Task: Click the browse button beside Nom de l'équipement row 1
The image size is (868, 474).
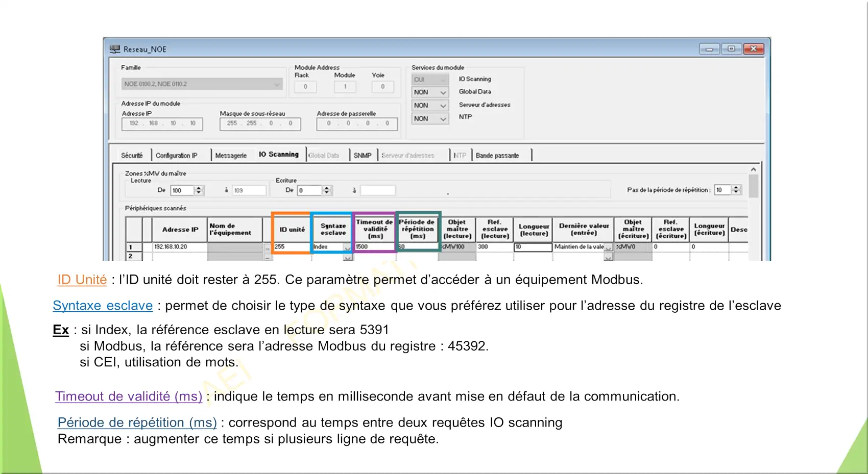Action: (x=267, y=247)
